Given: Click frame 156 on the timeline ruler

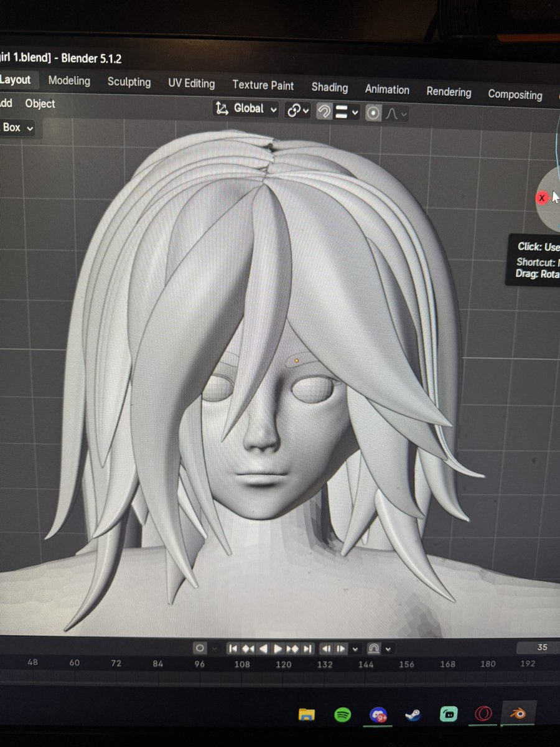Looking at the screenshot, I should pyautogui.click(x=406, y=664).
